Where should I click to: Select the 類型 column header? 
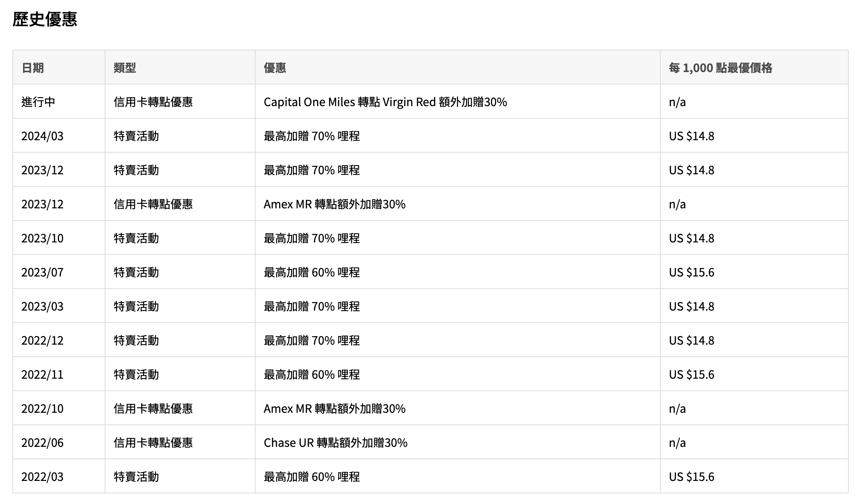[x=125, y=68]
